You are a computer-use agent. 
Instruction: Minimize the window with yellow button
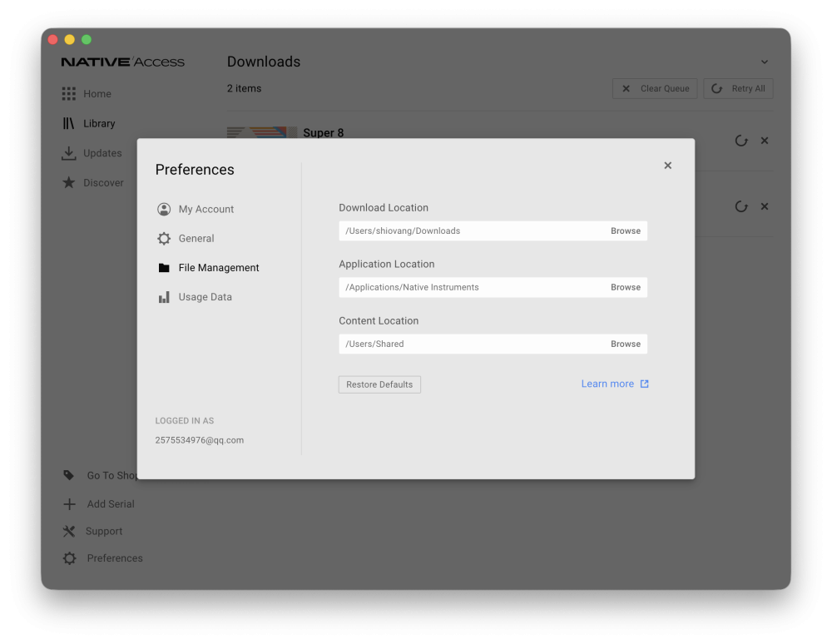coord(70,39)
